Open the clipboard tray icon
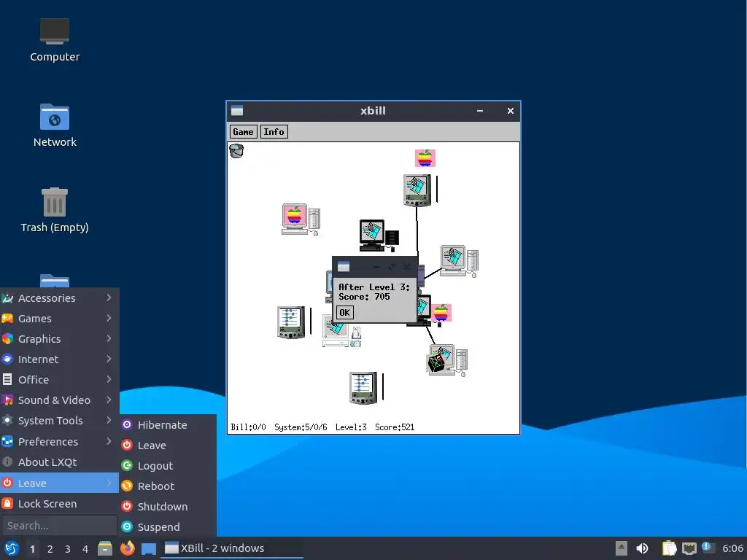The image size is (747, 560). point(670,548)
